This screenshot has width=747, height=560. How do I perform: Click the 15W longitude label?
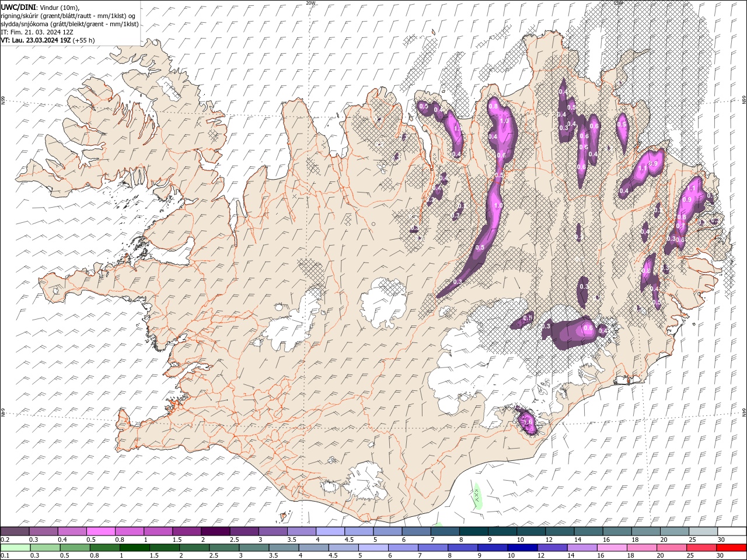coord(619,2)
